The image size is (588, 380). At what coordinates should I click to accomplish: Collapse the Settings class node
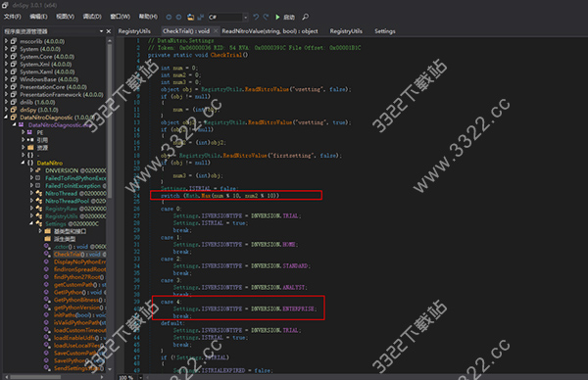click(31, 223)
